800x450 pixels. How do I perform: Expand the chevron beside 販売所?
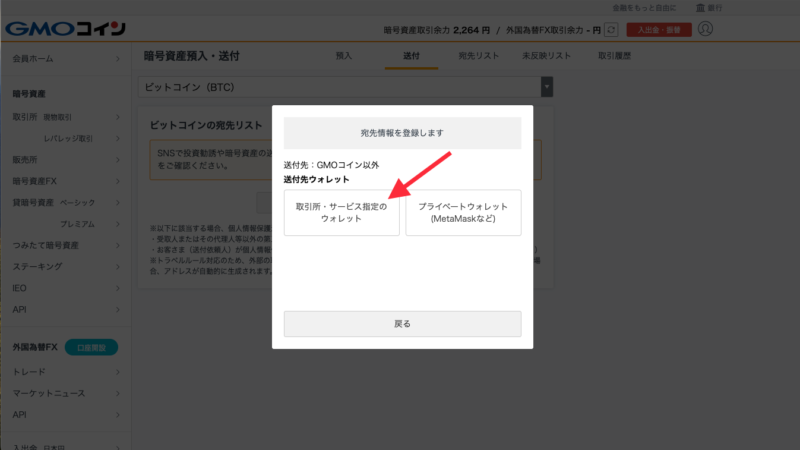click(x=117, y=160)
